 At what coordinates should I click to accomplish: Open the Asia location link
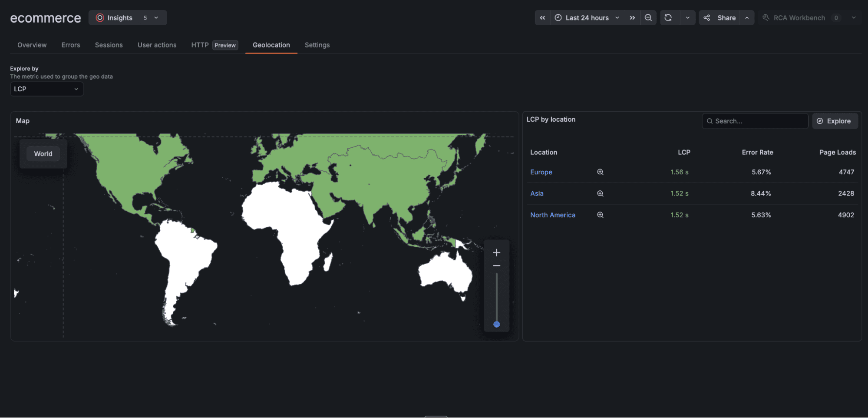(x=537, y=193)
